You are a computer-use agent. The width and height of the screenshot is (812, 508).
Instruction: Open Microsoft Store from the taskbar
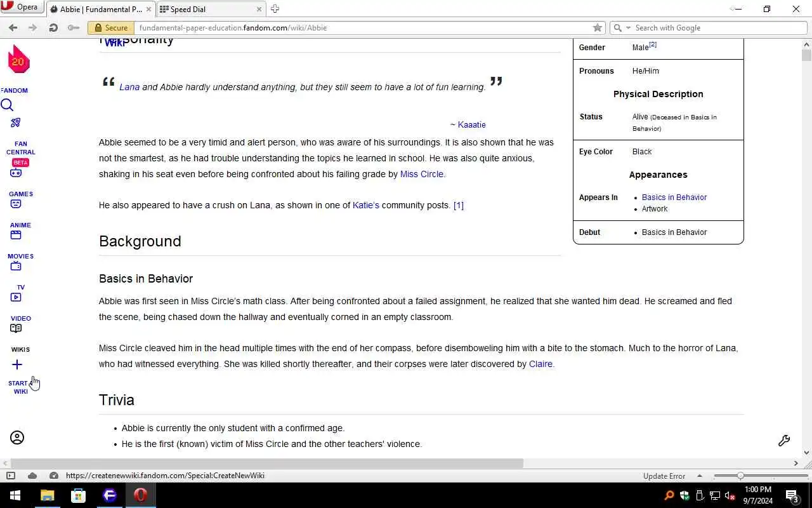(x=78, y=495)
